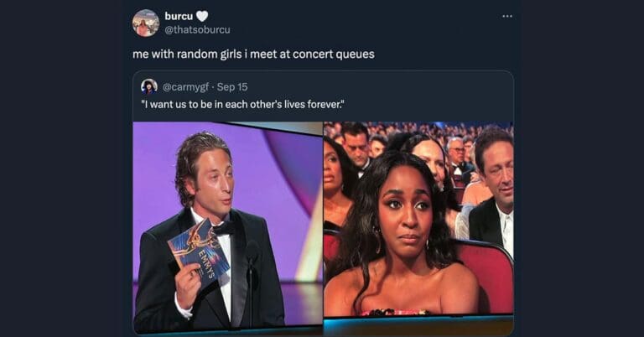Click the audience crowd at the top of the right photo
The height and width of the screenshot is (337, 644).
click(x=418, y=131)
